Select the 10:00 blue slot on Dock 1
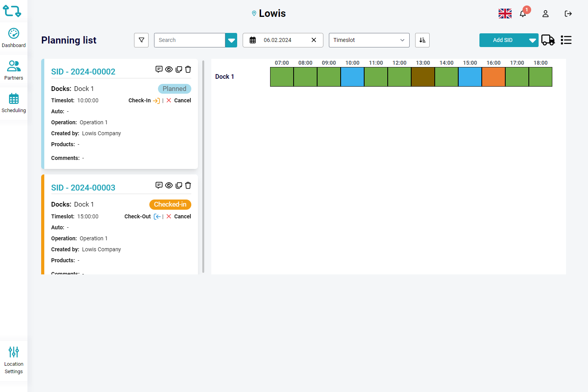Screen dimensions: 588x392 [352, 77]
